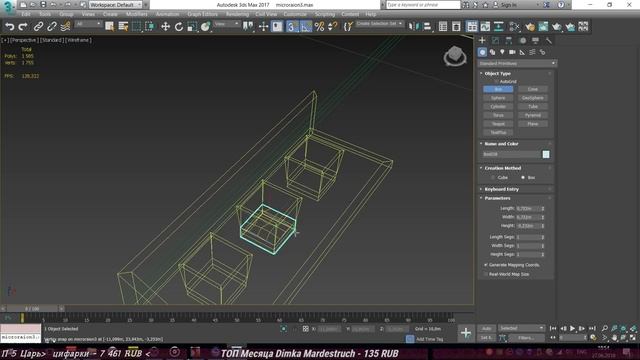Toggle Generate Mapping Coords checkbox
This screenshot has width=640, height=360.
coord(486,265)
